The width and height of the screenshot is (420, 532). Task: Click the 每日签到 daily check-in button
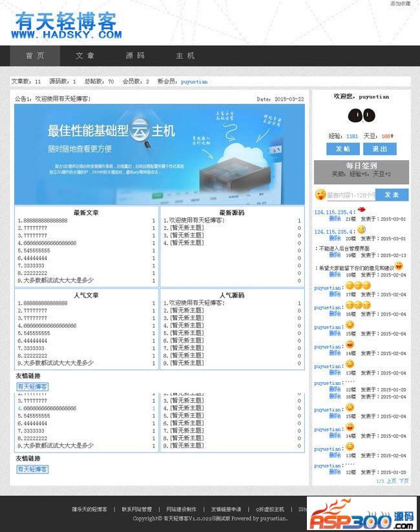point(361,172)
